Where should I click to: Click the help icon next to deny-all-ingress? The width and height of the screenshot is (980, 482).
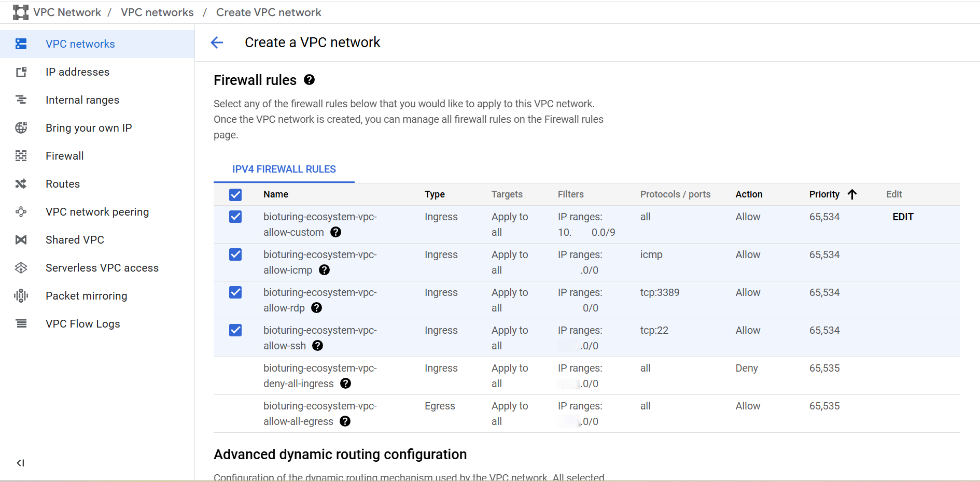pyautogui.click(x=345, y=384)
